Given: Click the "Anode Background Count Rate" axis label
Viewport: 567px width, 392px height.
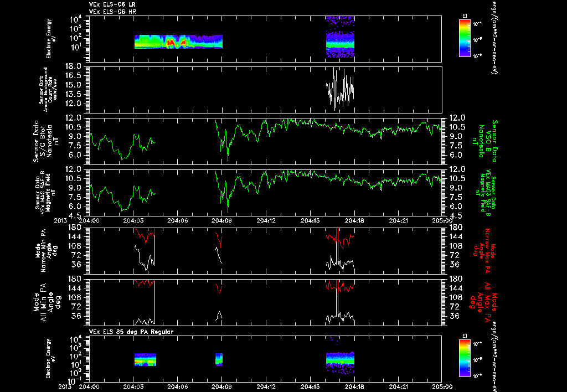Looking at the screenshot, I should coord(48,90).
